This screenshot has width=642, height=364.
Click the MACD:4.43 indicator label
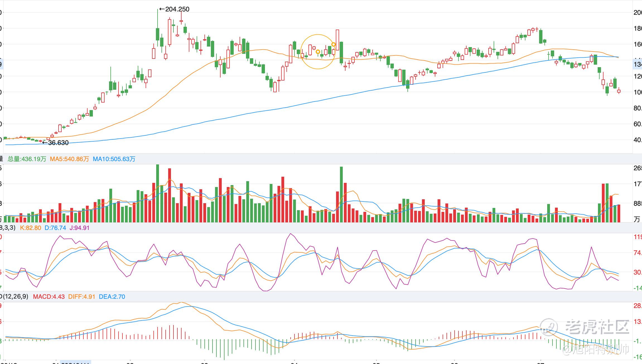tap(49, 297)
